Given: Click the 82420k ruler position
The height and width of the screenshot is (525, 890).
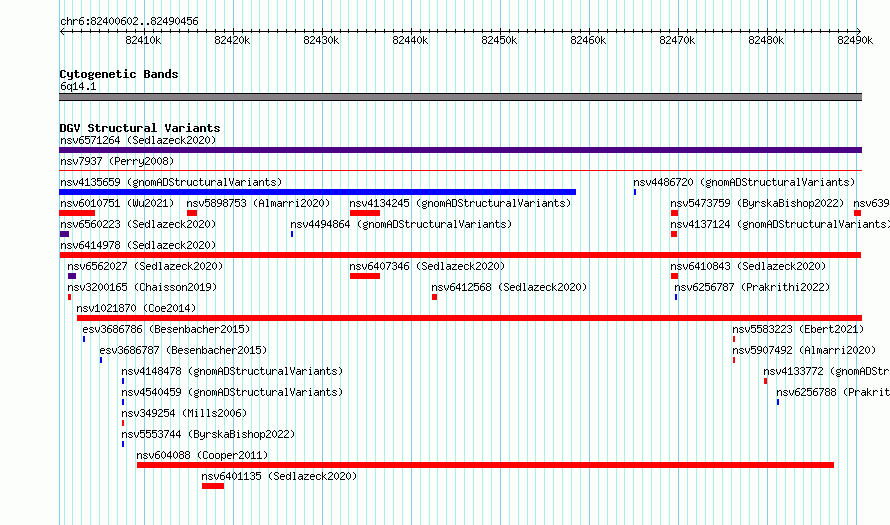Looking at the screenshot, I should point(232,40).
